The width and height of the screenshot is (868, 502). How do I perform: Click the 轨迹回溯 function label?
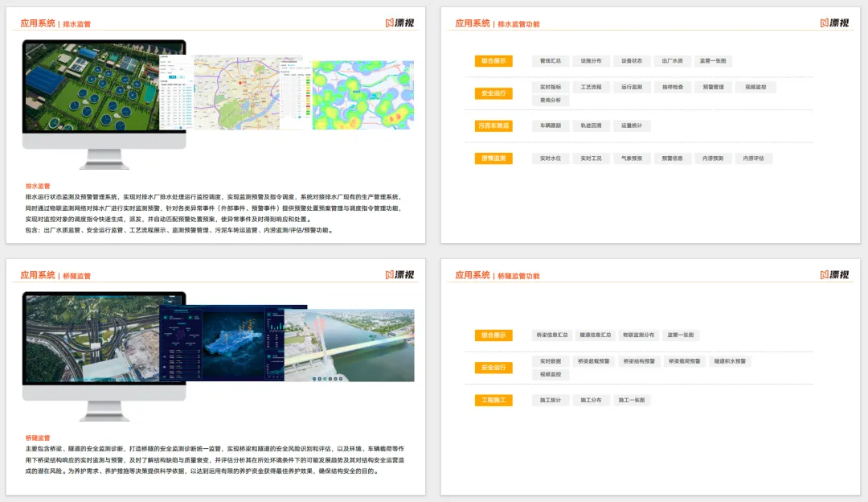click(x=591, y=125)
